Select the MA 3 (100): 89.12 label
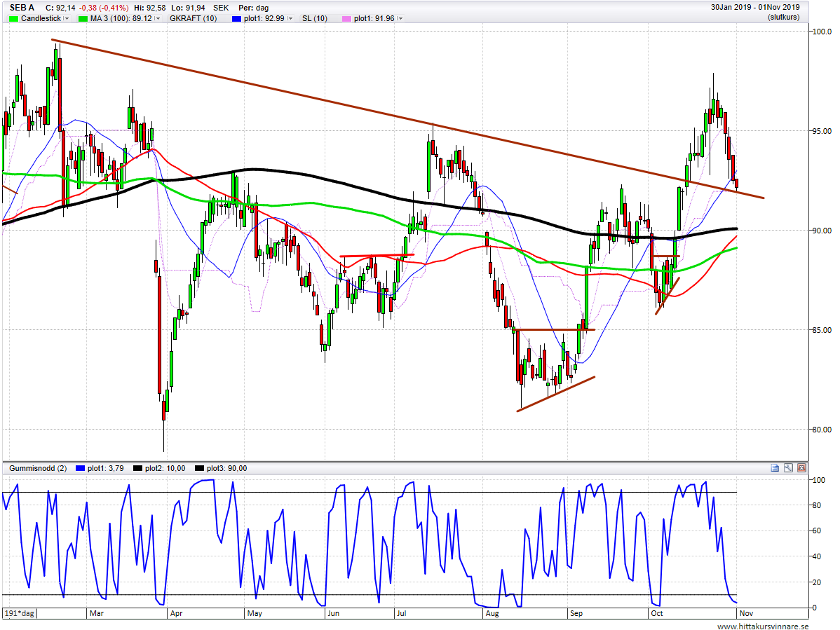This screenshot has height=630, width=840. 121,18
